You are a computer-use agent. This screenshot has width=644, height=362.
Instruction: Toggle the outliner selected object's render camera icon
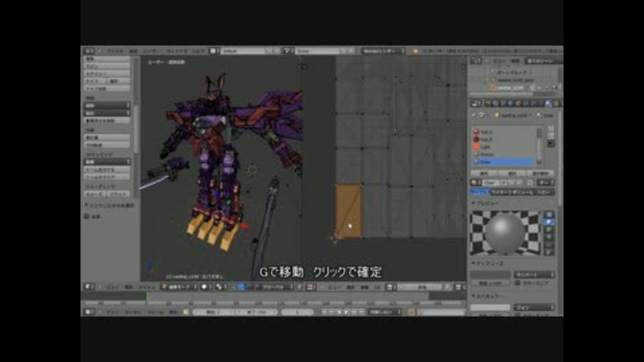(x=554, y=87)
